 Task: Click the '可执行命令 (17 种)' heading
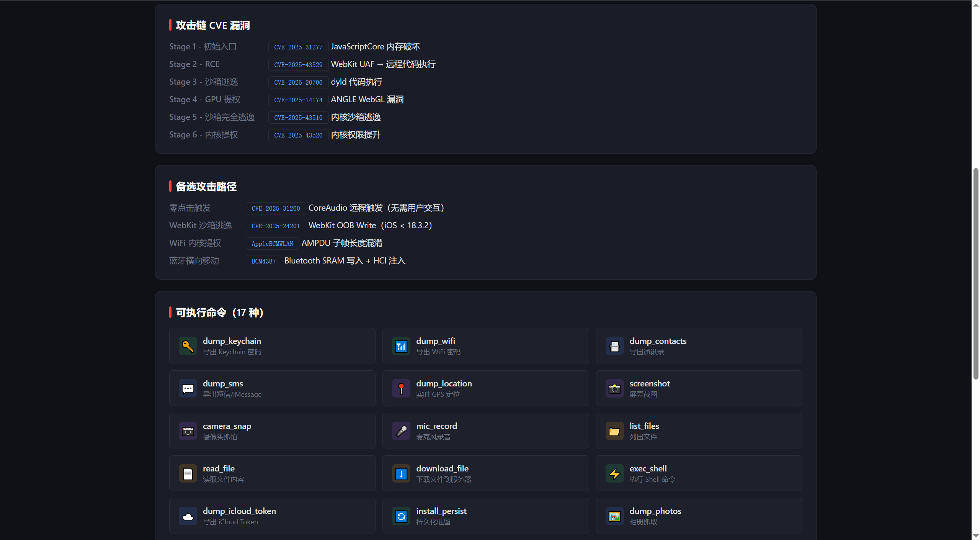pyautogui.click(x=220, y=313)
